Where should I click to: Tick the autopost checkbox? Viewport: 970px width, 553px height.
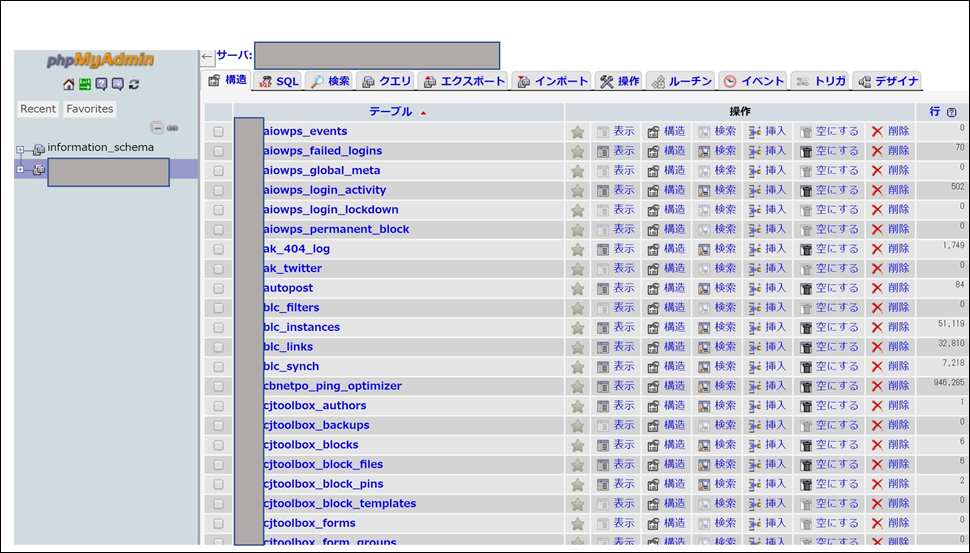(x=218, y=288)
